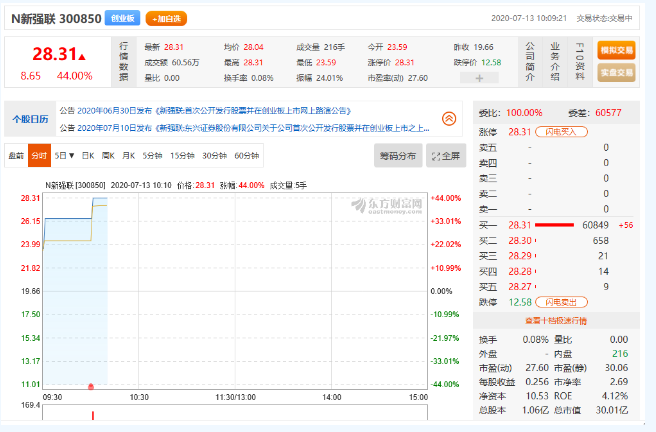Click the 10:30 time axis label
This screenshot has height=432, width=656.
139,397
